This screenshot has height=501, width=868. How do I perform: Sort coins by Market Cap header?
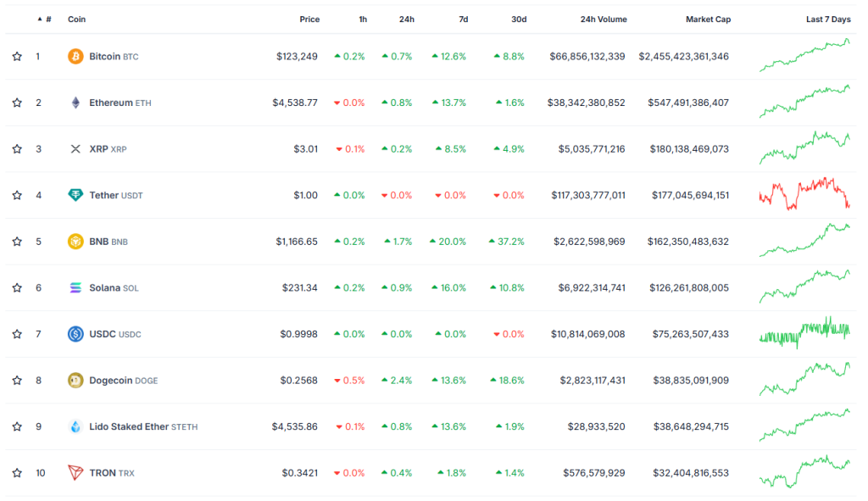click(708, 19)
